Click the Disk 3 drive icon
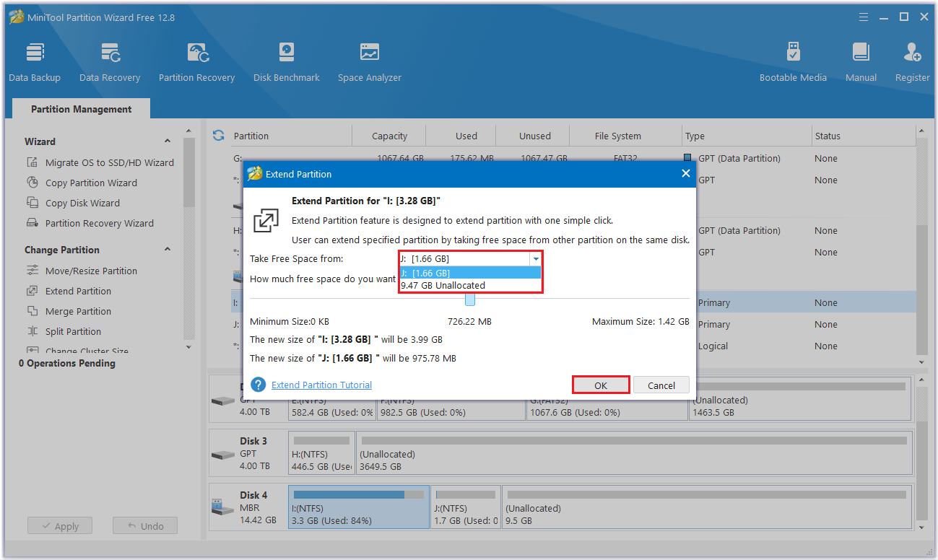The image size is (938, 560). [222, 454]
